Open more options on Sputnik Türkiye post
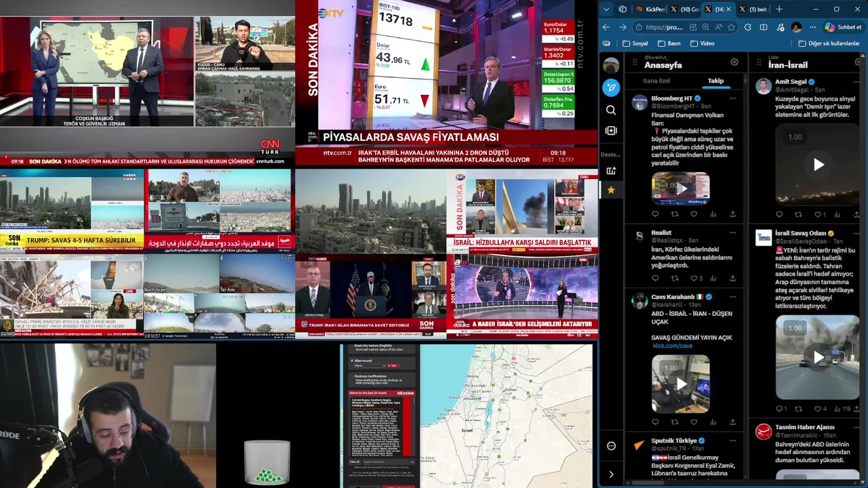868x488 pixels. tap(732, 441)
